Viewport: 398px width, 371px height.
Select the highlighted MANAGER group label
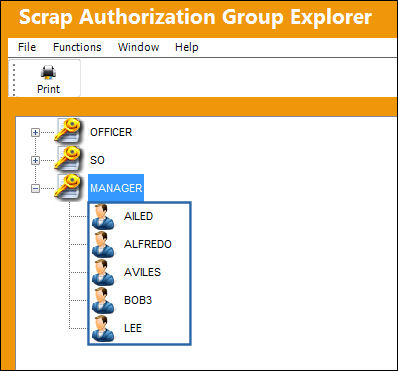(x=116, y=188)
